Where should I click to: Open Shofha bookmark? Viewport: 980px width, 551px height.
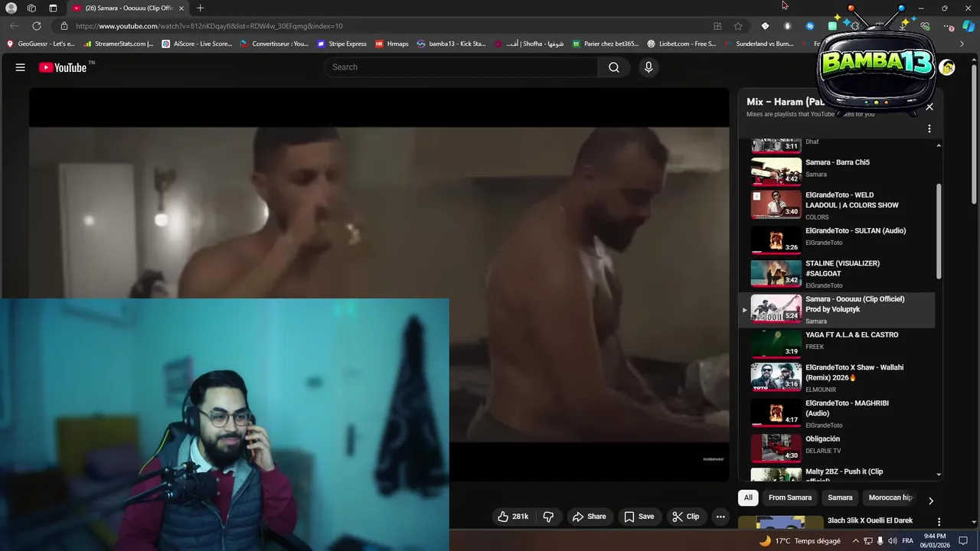coord(530,44)
